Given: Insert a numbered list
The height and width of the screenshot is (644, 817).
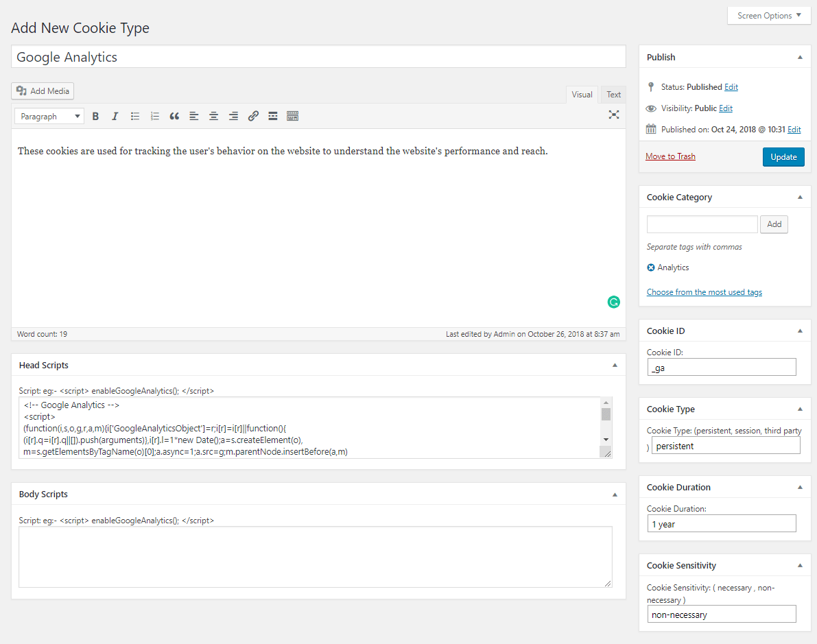Looking at the screenshot, I should pos(154,116).
